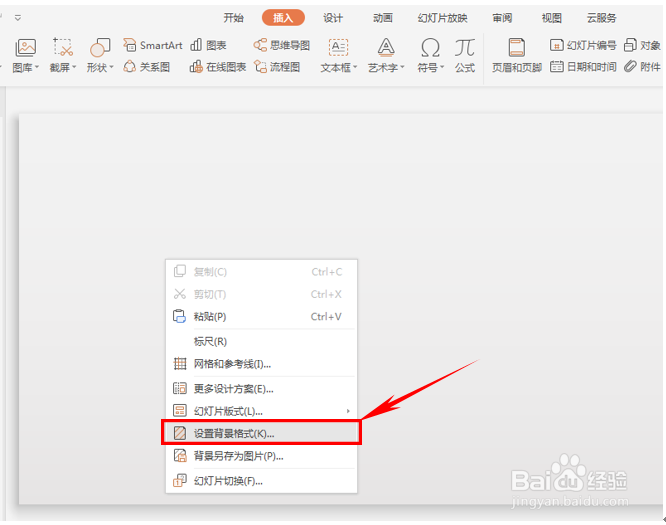Click the 复制(C) context menu item
Screen dimensions: 666x525
click(x=261, y=271)
